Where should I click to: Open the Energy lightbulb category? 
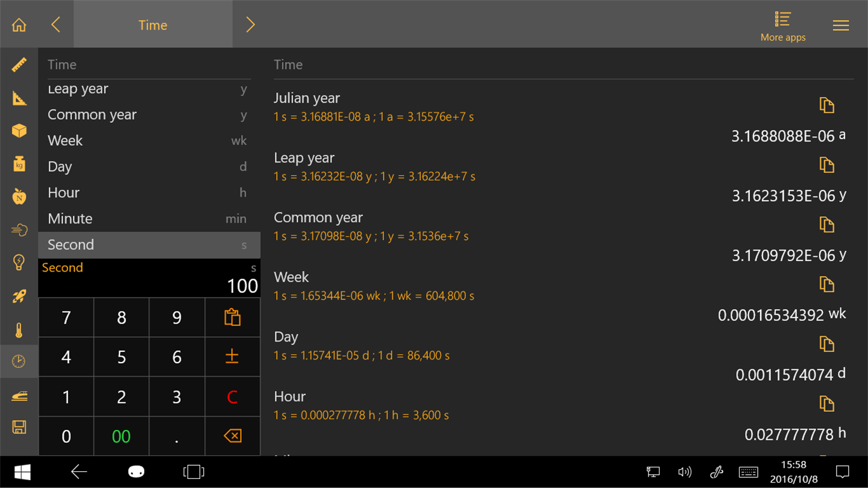click(19, 263)
